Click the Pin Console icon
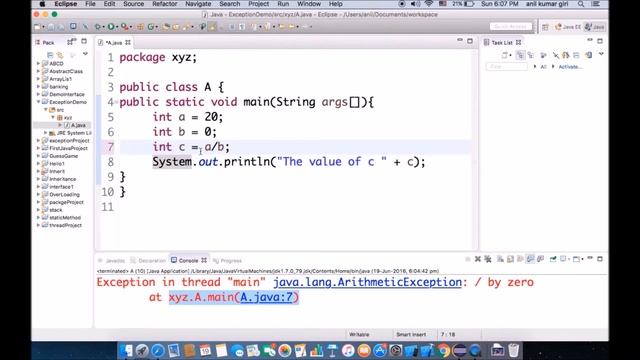This screenshot has width=640, height=360. click(x=553, y=259)
